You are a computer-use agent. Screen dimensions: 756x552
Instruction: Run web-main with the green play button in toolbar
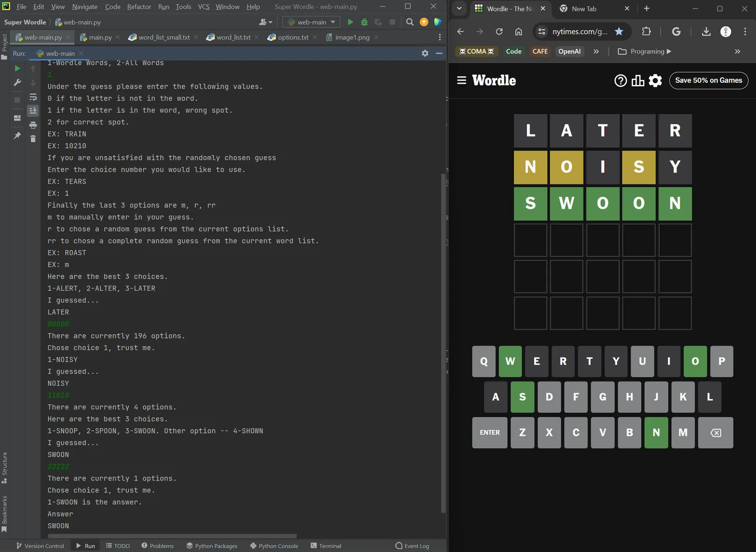coord(350,22)
